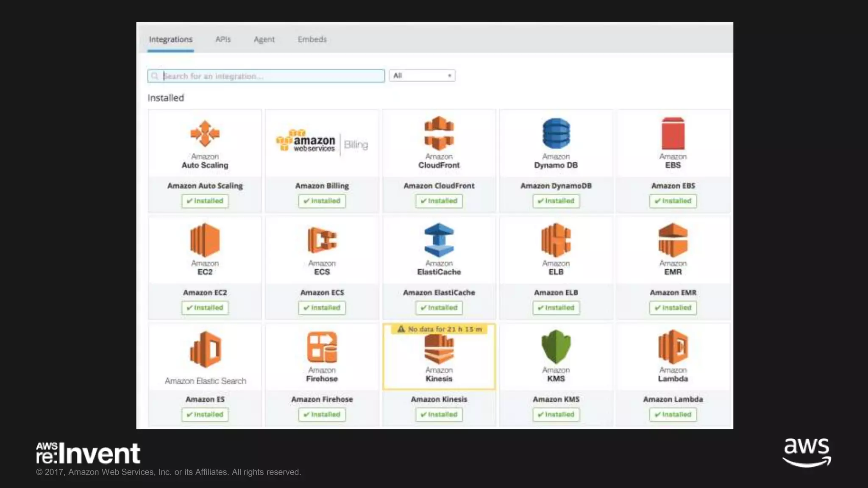Click the Installed button under Amazon Lambda

tap(673, 414)
